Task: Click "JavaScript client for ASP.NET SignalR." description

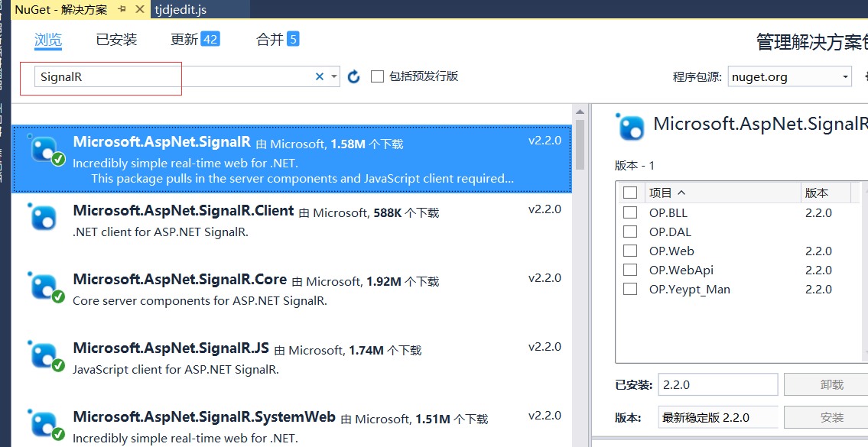Action: [175, 369]
